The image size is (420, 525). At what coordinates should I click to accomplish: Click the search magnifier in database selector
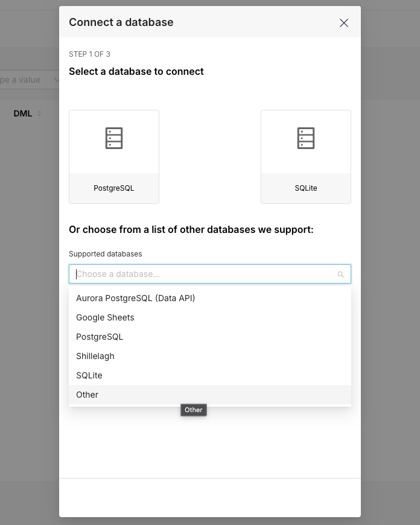[x=341, y=275]
